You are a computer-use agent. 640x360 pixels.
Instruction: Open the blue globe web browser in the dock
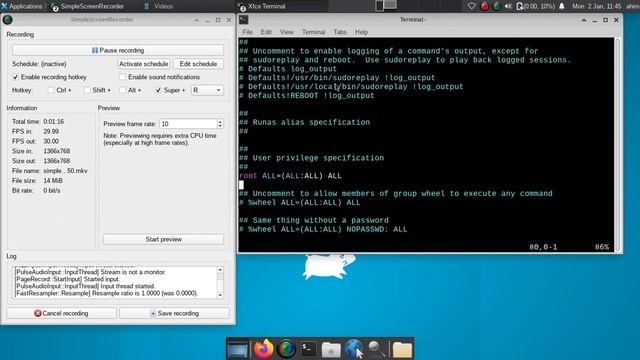coord(353,349)
